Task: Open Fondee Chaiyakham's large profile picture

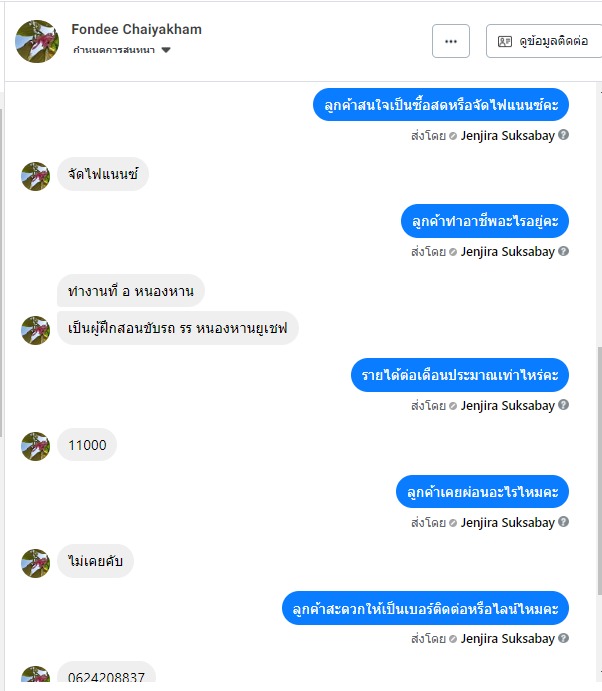Action: coord(37,41)
